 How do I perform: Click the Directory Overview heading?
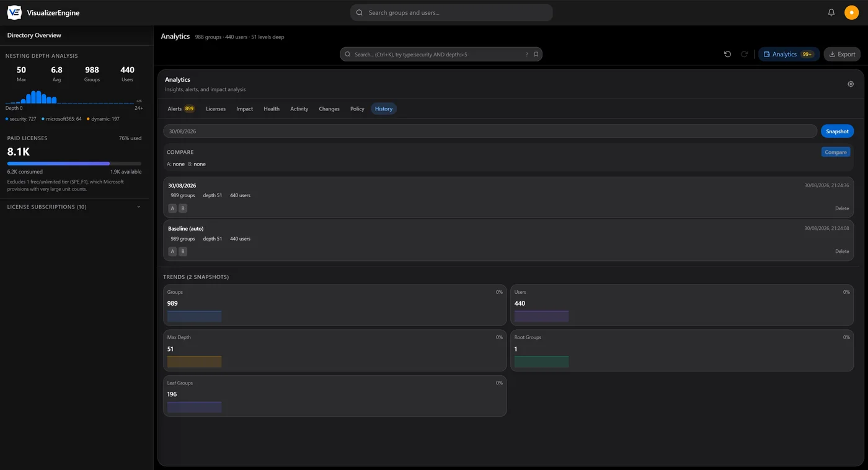34,35
